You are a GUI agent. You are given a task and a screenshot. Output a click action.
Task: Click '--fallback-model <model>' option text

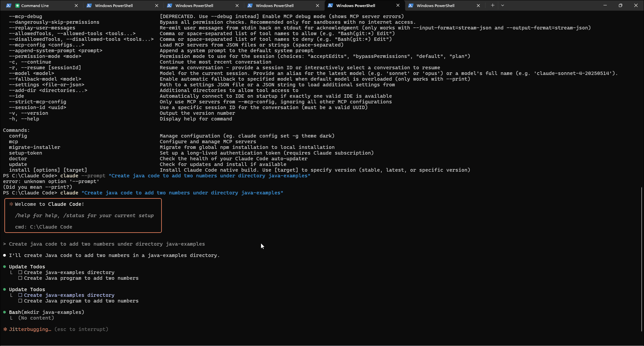pyautogui.click(x=45, y=79)
